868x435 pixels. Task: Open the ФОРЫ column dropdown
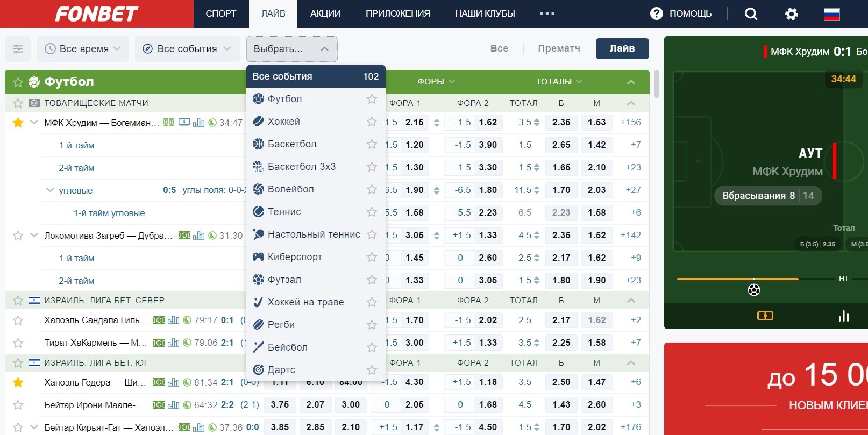coord(436,82)
